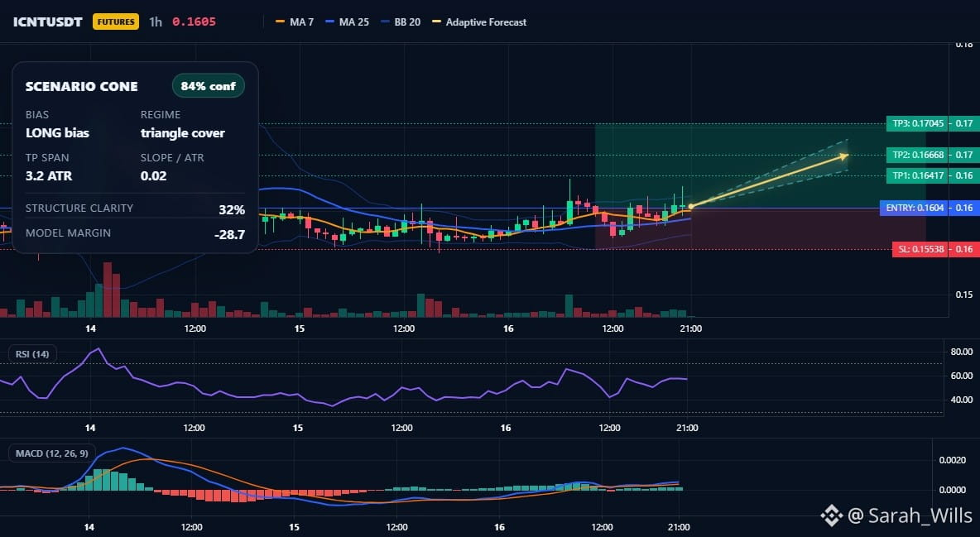Click the 21:00 time label on price chart

690,328
